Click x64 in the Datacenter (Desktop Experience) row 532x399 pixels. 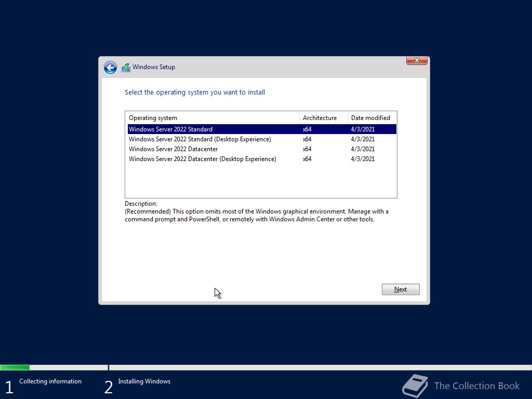[307, 159]
